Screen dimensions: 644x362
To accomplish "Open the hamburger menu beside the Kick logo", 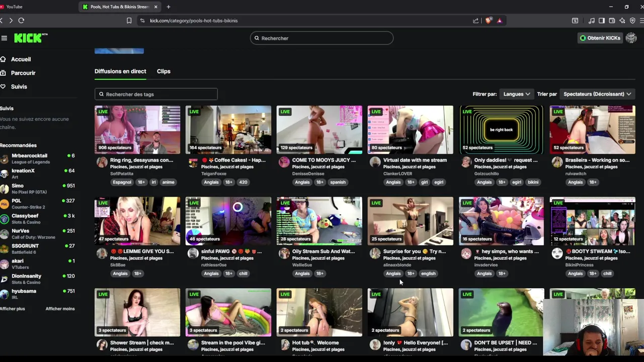I will click(4, 38).
